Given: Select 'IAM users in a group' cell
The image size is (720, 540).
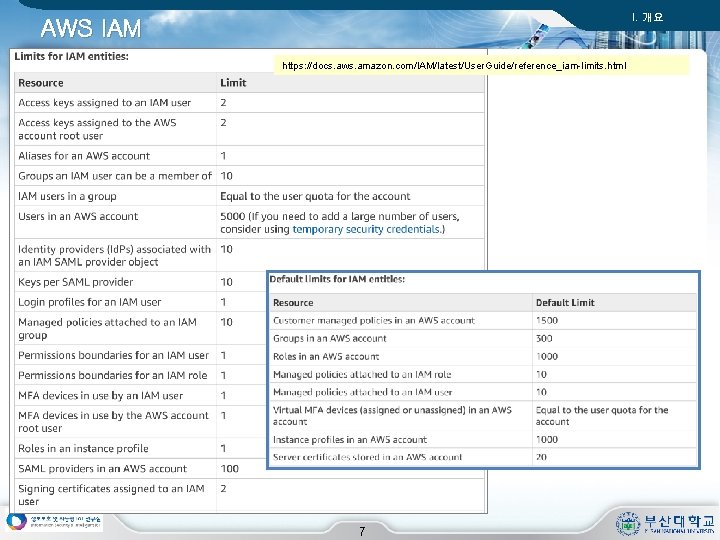Looking at the screenshot, I should [x=68, y=196].
